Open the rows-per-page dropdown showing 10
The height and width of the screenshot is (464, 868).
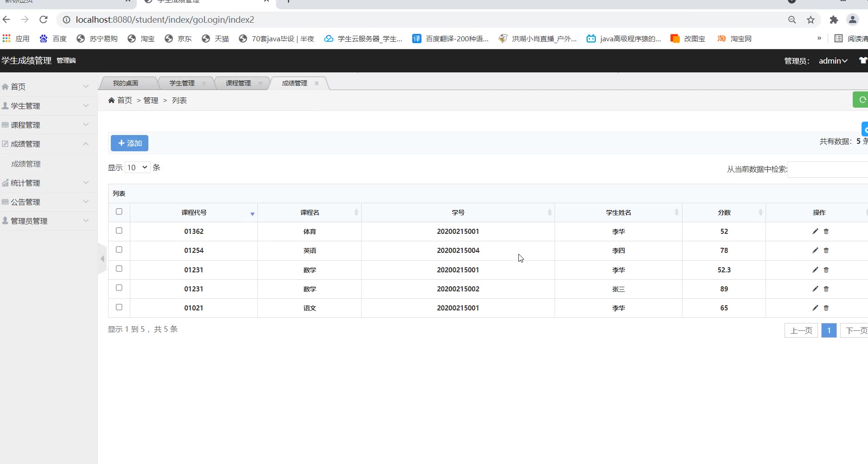click(137, 168)
